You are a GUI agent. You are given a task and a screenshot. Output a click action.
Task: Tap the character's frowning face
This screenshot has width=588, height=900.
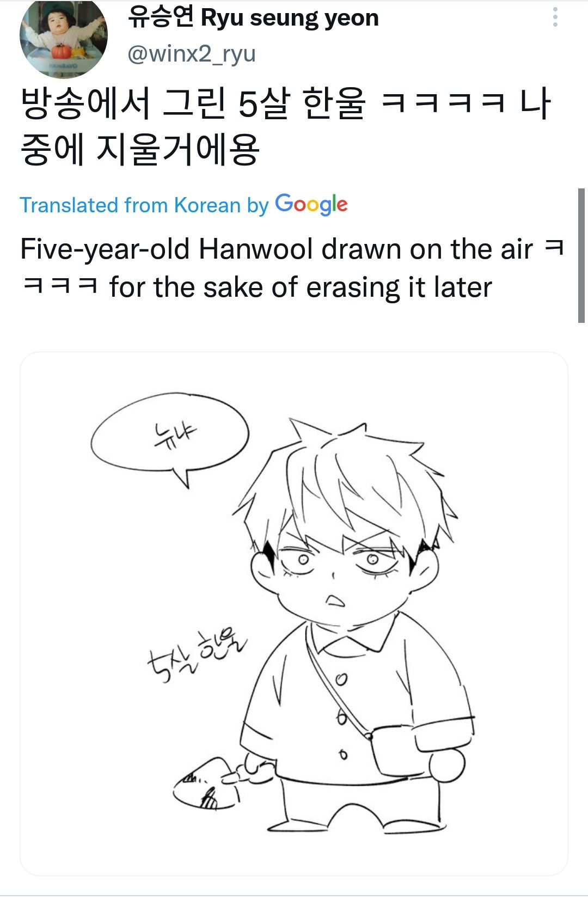(x=340, y=571)
